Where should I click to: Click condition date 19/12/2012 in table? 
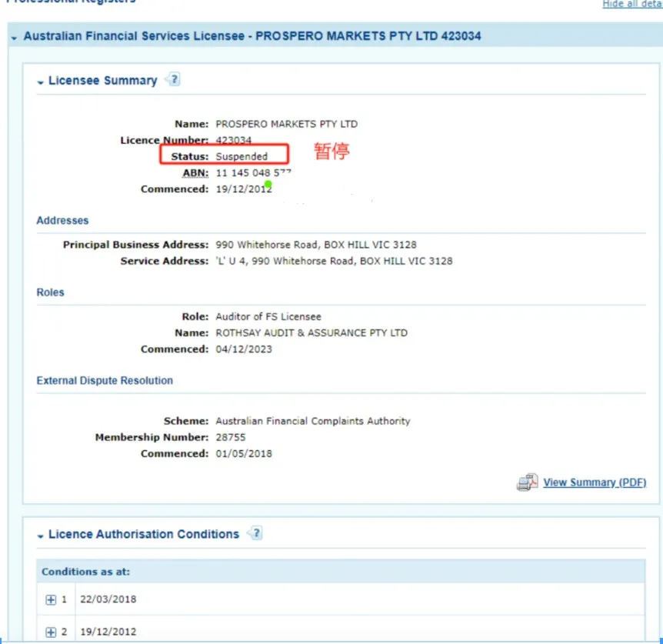pyautogui.click(x=108, y=632)
